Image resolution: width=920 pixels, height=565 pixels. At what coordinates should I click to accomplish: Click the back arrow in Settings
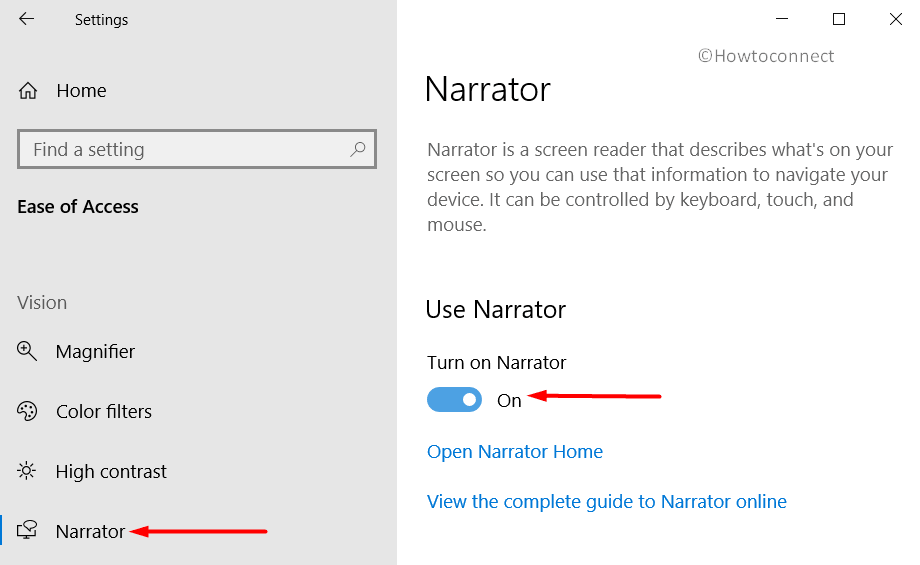pos(26,19)
